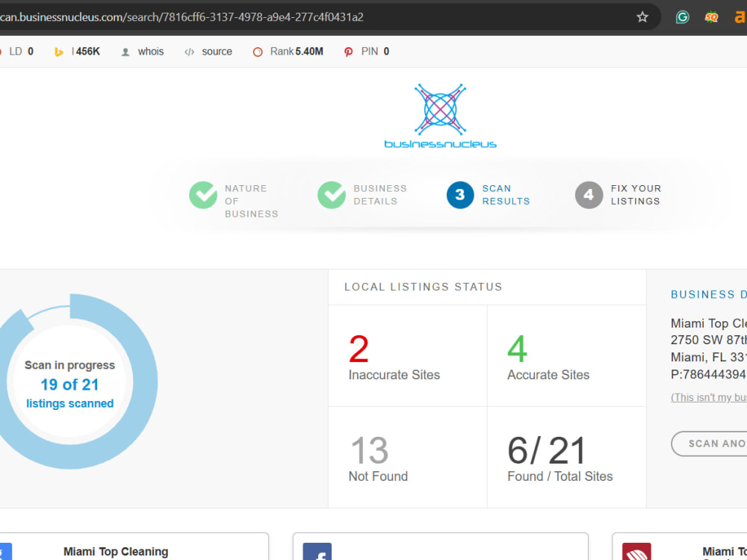Click the 4 Accurate Sites tile
Viewport: 747px width, 560px height.
coord(566,355)
